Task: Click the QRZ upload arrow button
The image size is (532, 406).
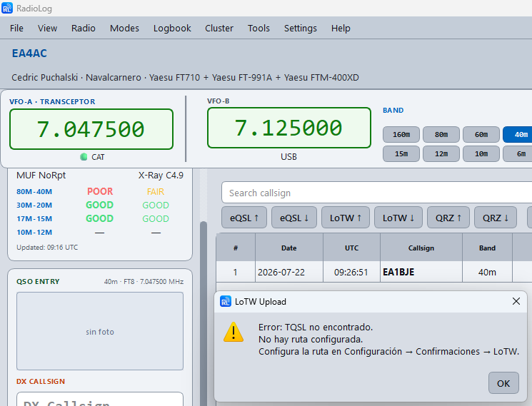Action: coord(448,218)
